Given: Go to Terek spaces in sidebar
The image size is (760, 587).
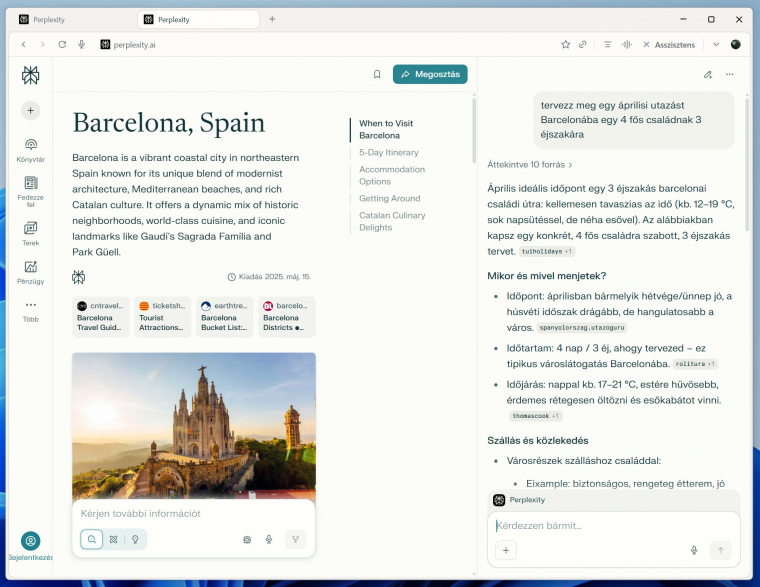Looking at the screenshot, I should pos(30,229).
